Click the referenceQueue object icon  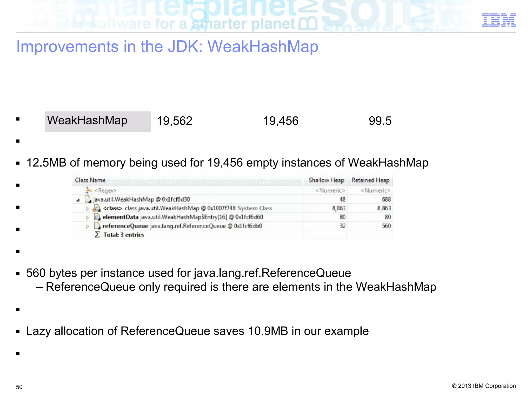tap(97, 226)
